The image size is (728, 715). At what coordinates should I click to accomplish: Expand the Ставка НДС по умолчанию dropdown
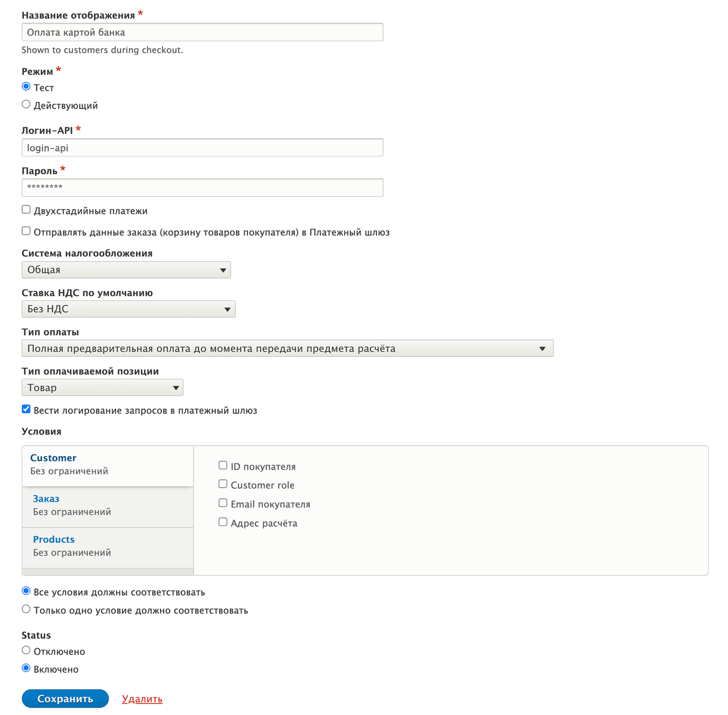point(129,309)
